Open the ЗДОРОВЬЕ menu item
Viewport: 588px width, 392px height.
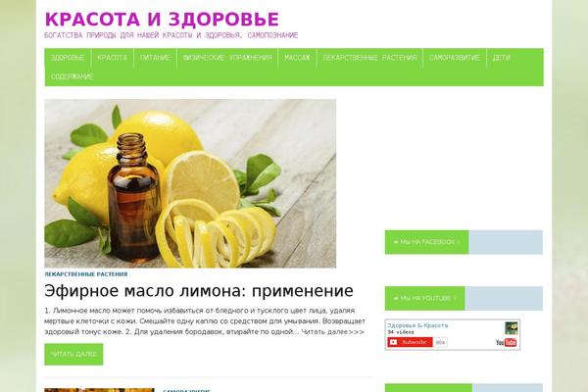pos(68,58)
